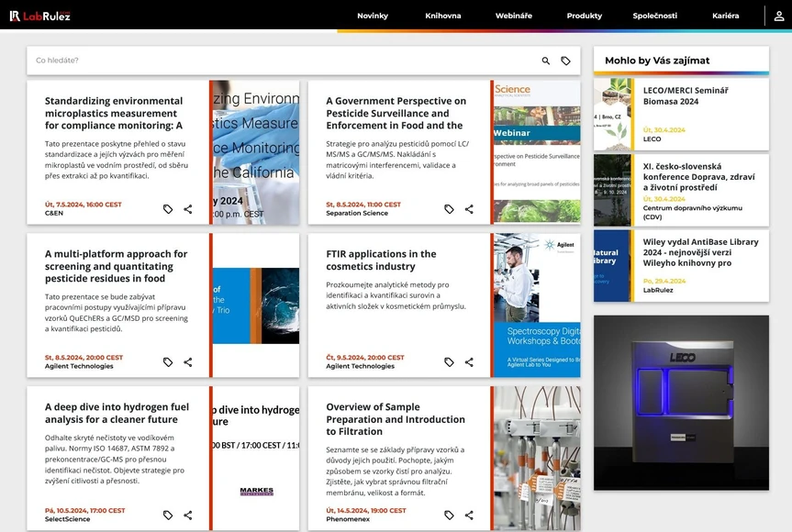Share the hydrogen fuel analysis webinar
Viewport: 792px width, 532px height.
tap(189, 515)
